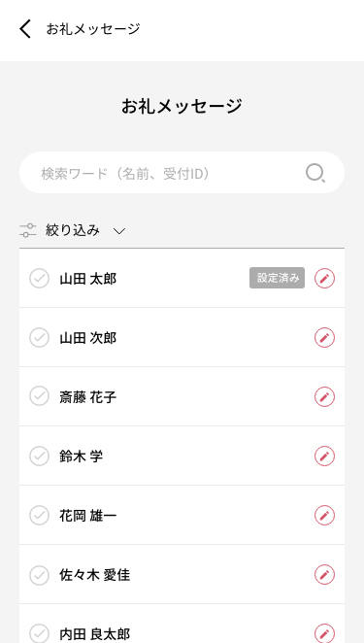Click the お礼メッセージ header title text
This screenshot has width=364, height=643.
pos(93,29)
